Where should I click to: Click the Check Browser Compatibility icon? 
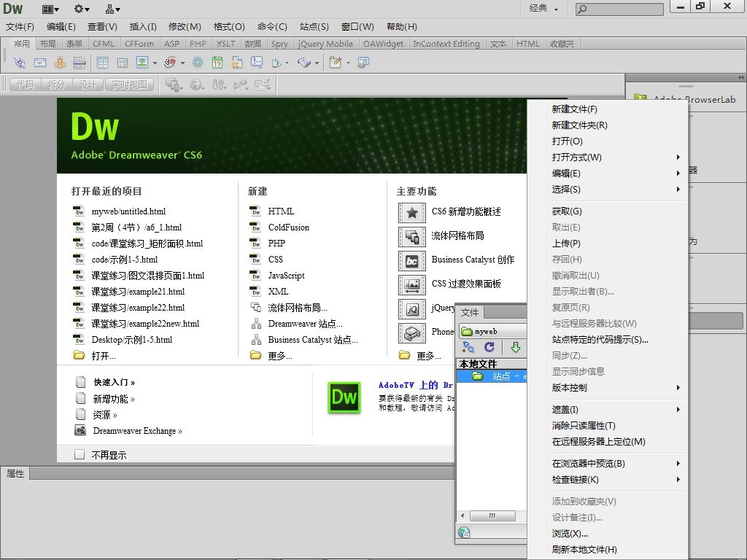pyautogui.click(x=241, y=85)
